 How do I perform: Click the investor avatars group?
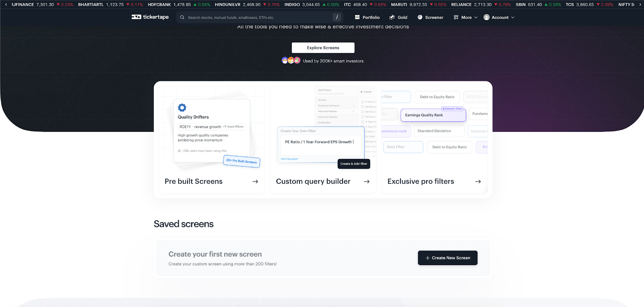(291, 60)
